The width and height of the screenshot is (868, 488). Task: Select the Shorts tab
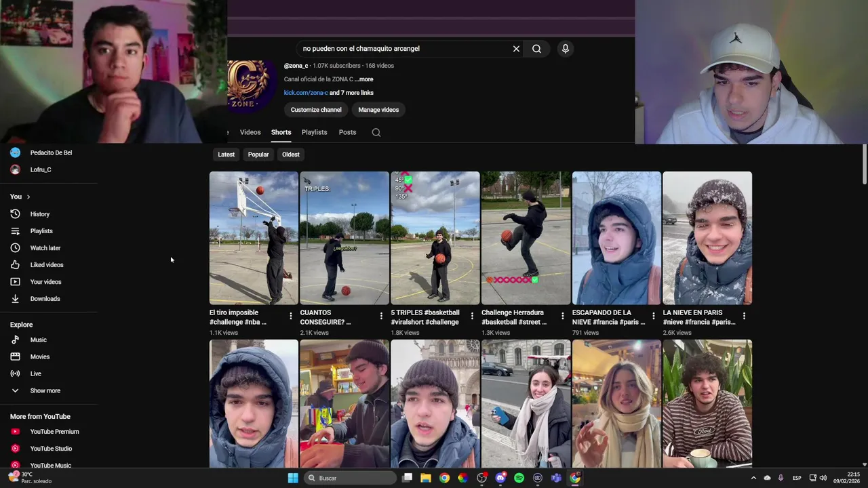pos(281,132)
